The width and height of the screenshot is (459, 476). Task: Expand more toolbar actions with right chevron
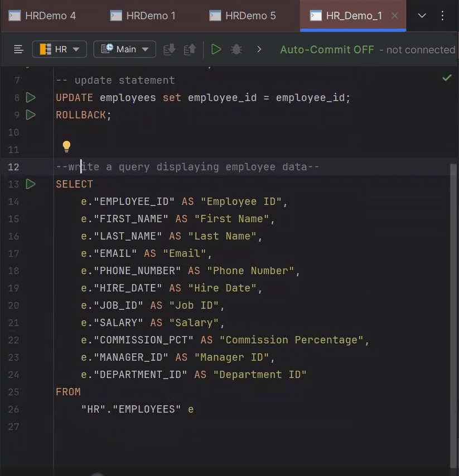pos(259,49)
